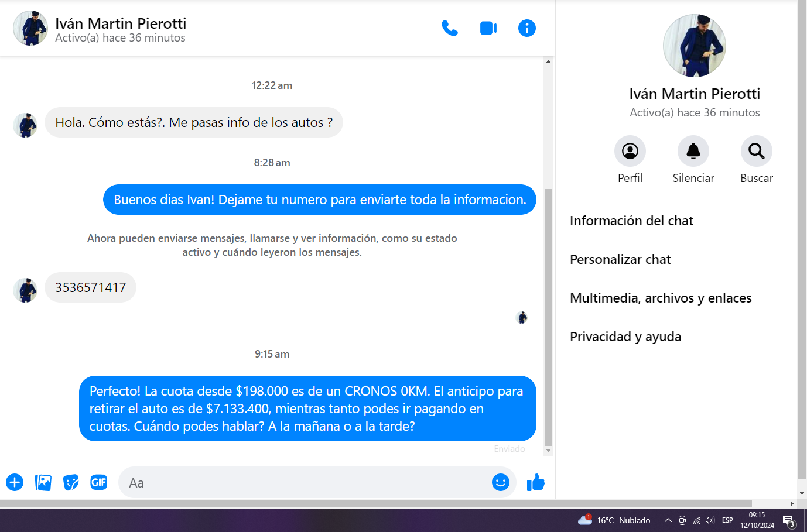This screenshot has width=807, height=532.
Task: Open more actions plus button
Action: pos(15,482)
